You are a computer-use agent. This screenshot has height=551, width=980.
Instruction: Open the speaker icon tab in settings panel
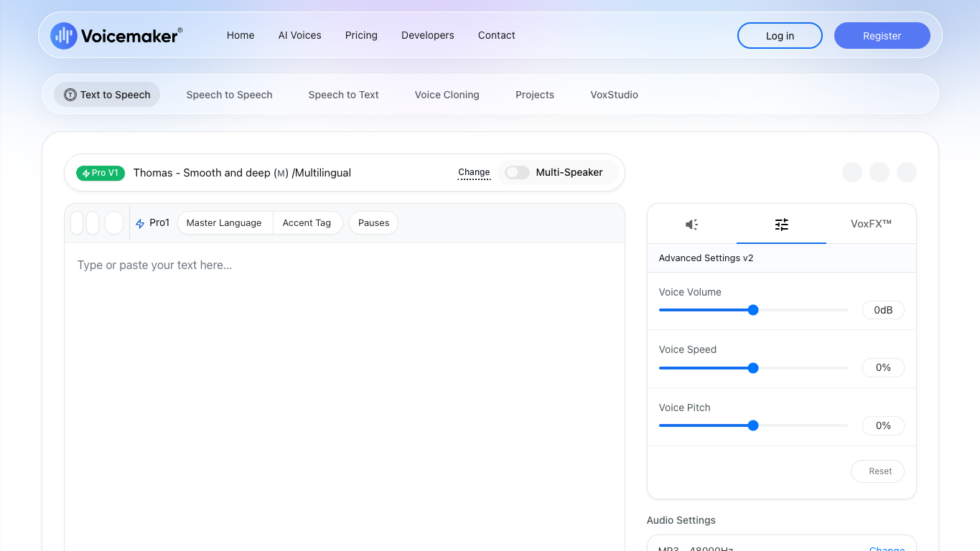(x=691, y=224)
